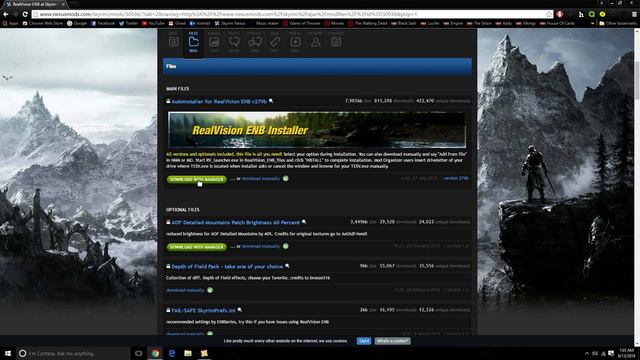Open Game of Thrones bookmark

pyautogui.click(x=302, y=23)
